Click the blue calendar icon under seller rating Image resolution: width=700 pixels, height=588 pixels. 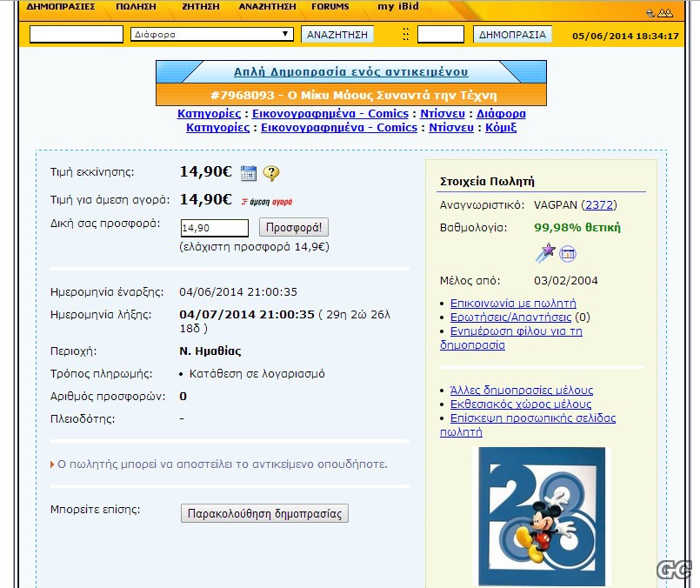(x=568, y=254)
